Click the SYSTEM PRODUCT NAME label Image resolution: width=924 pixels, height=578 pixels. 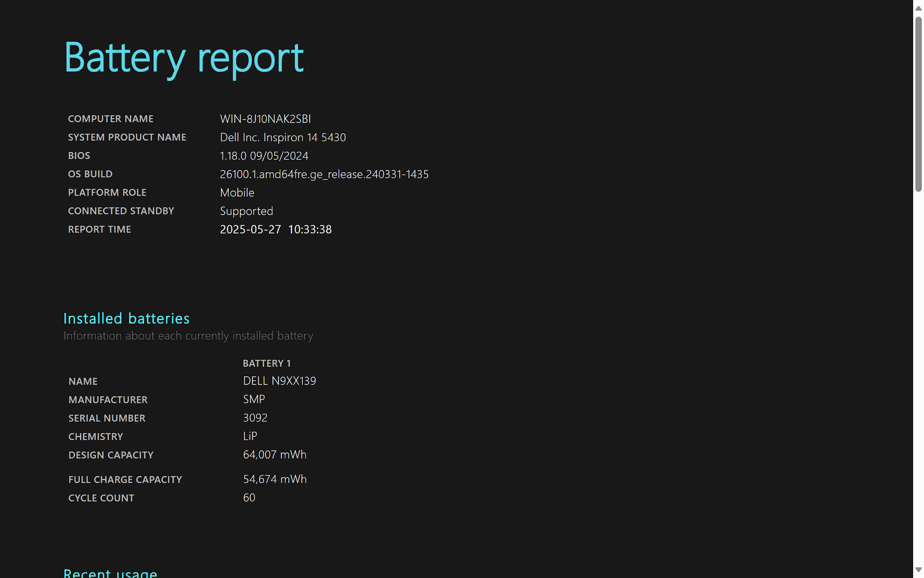(127, 137)
